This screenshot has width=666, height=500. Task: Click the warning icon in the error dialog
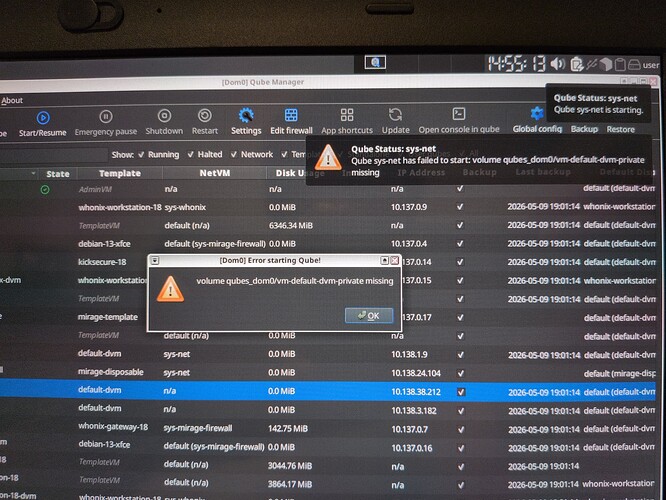point(170,289)
